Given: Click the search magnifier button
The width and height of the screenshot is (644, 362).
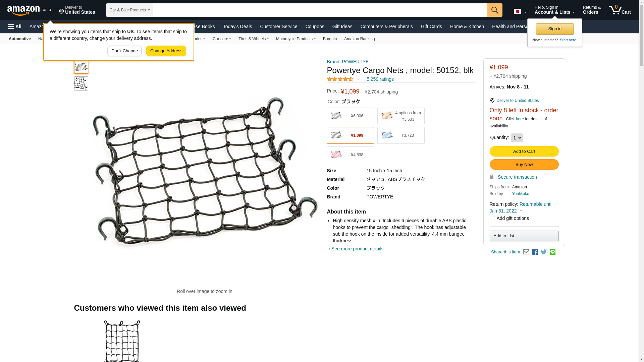Looking at the screenshot, I should [x=495, y=10].
